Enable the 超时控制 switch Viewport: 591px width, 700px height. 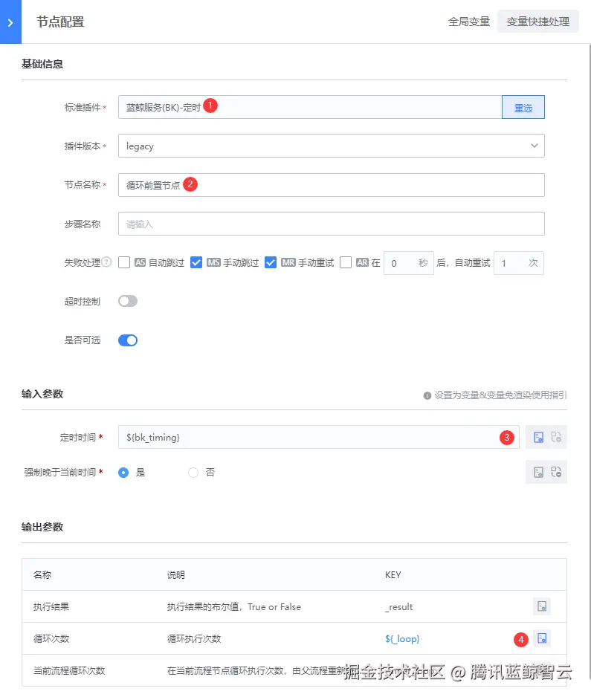[x=128, y=302]
